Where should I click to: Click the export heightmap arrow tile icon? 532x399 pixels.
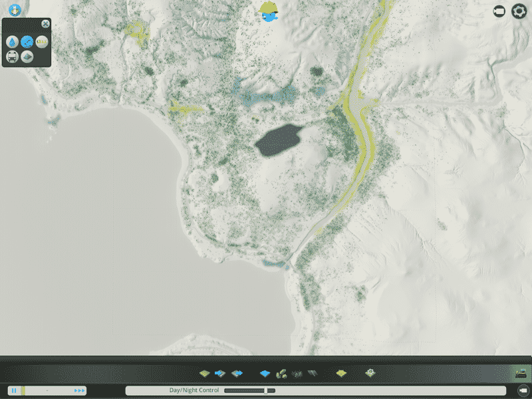coord(237,373)
